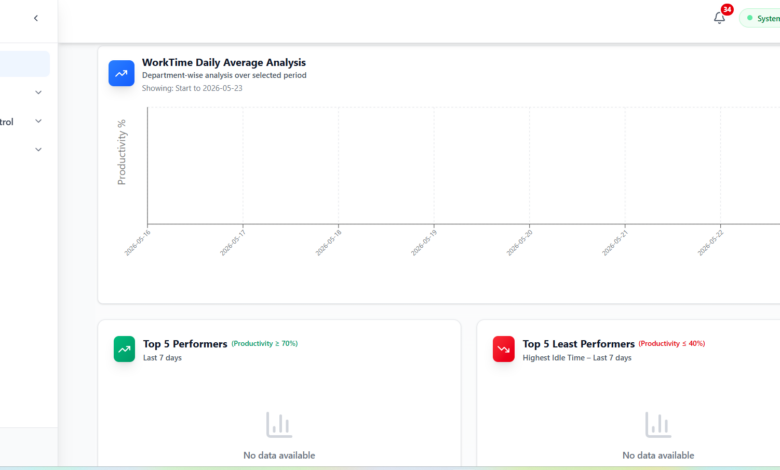Click 'Department-wise analysis over selected period' text
The height and width of the screenshot is (470, 780).
224,76
